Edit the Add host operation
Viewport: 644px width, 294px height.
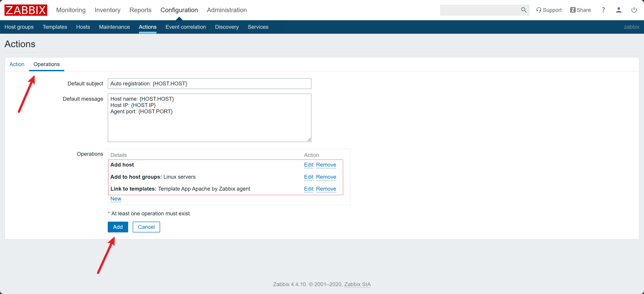(309, 165)
